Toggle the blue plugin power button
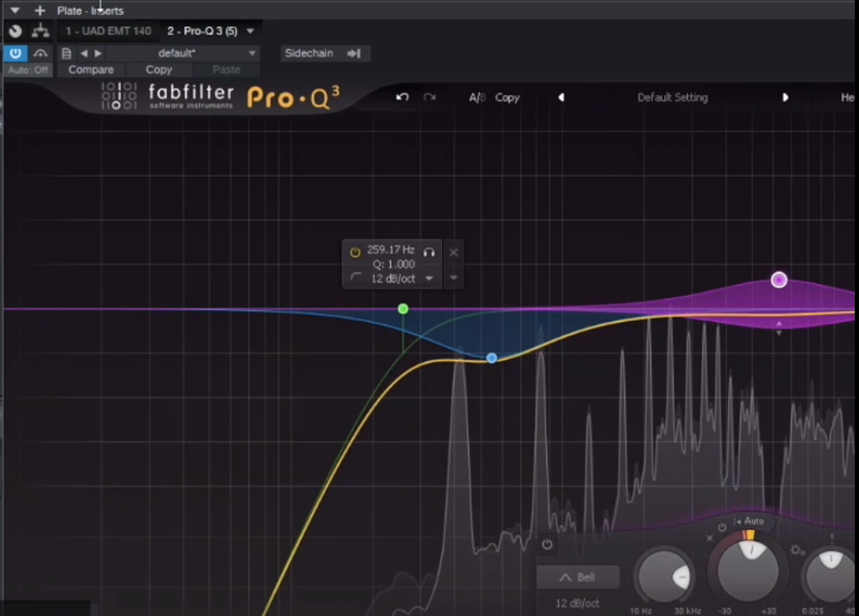This screenshot has height=616, width=859. [15, 53]
